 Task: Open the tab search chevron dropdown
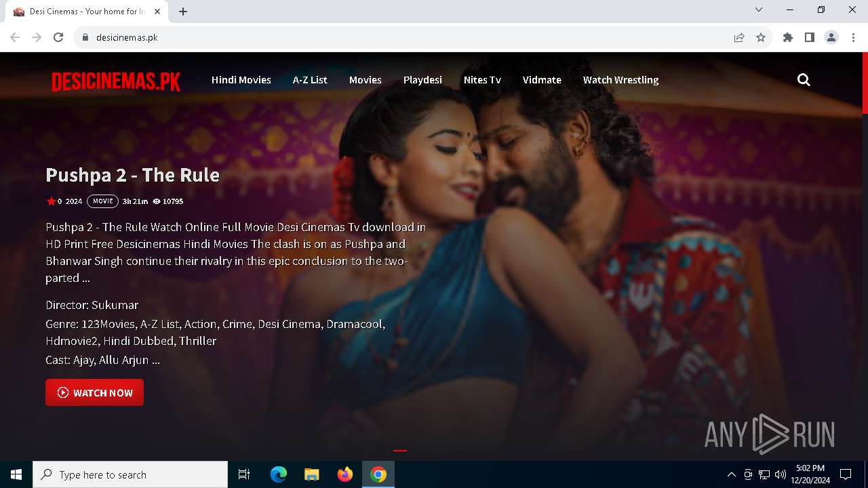point(759,10)
